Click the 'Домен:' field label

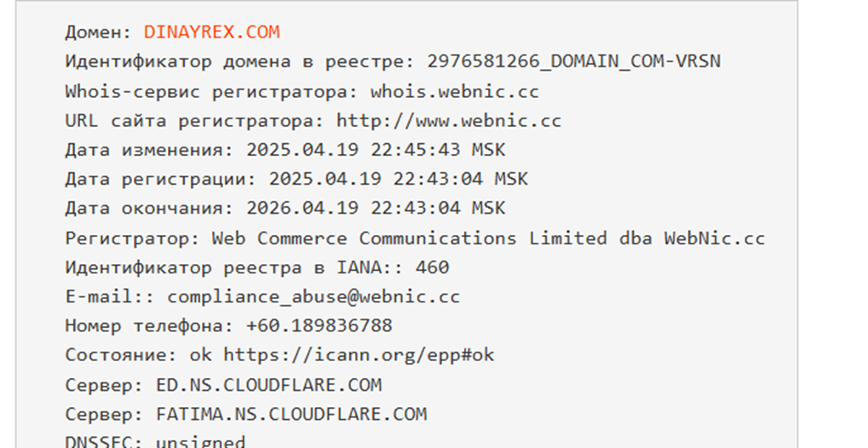(99, 32)
